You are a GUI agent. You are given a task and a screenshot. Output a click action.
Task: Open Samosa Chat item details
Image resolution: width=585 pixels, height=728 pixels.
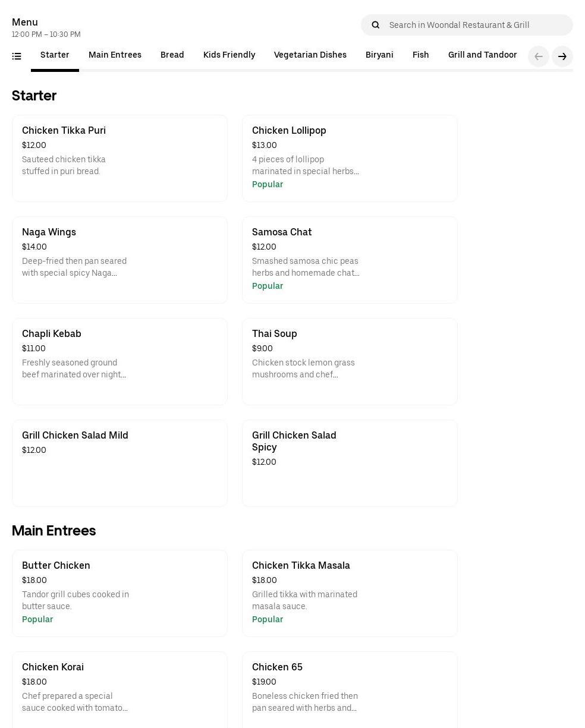350,260
